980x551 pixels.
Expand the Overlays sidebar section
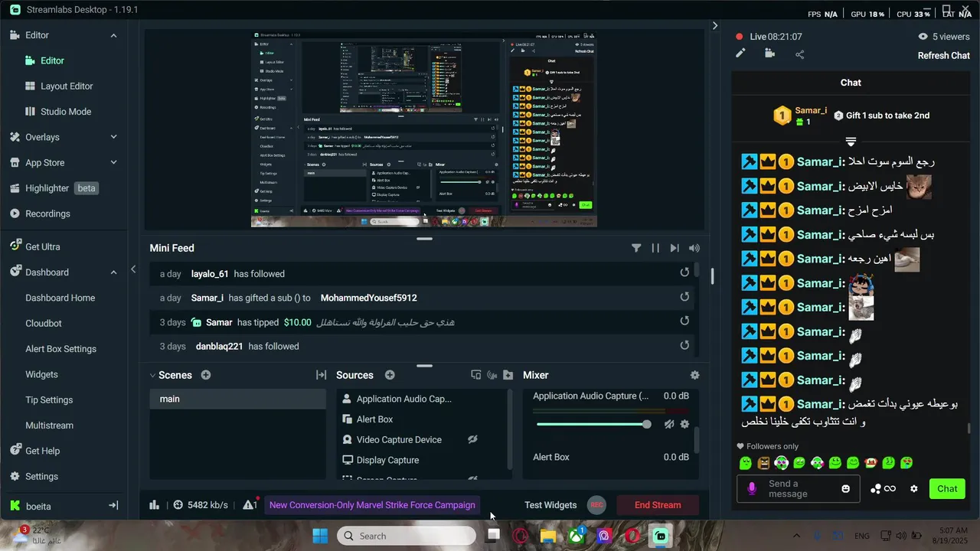tap(113, 137)
